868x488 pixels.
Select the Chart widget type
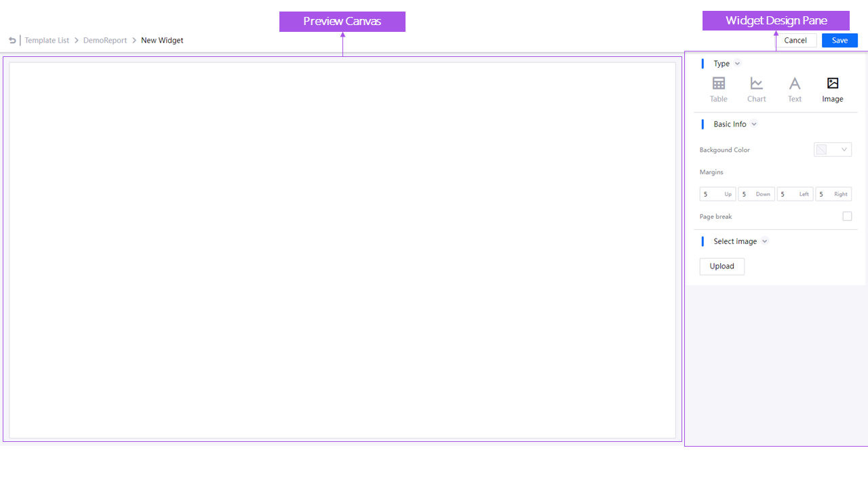coord(756,88)
